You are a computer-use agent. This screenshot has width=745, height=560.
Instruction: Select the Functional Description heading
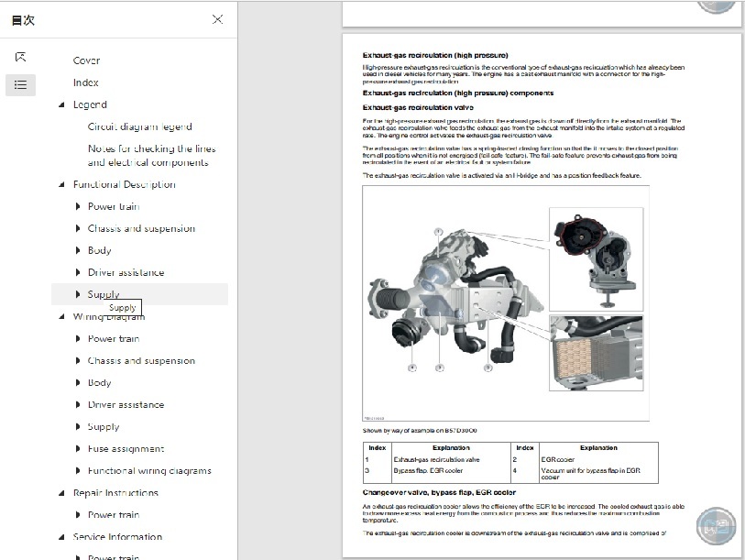tap(125, 184)
